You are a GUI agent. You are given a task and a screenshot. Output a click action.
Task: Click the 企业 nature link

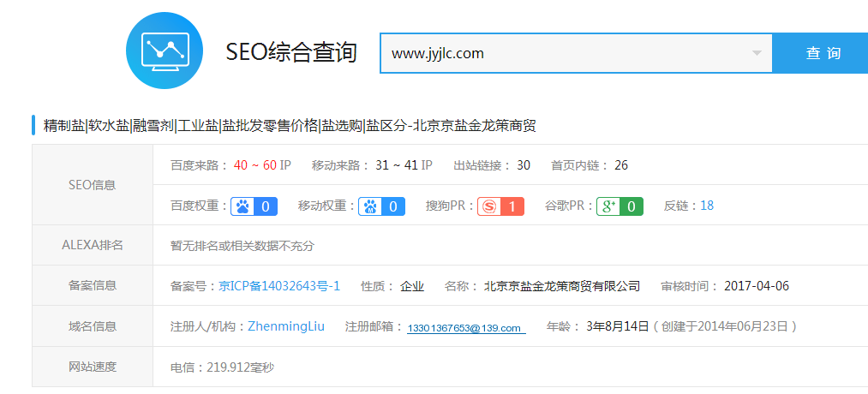pyautogui.click(x=412, y=286)
